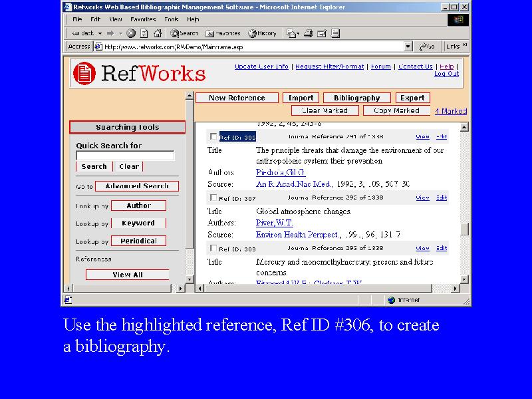The height and width of the screenshot is (399, 532).
Task: Open the 4 Marked link
Action: pos(451,111)
